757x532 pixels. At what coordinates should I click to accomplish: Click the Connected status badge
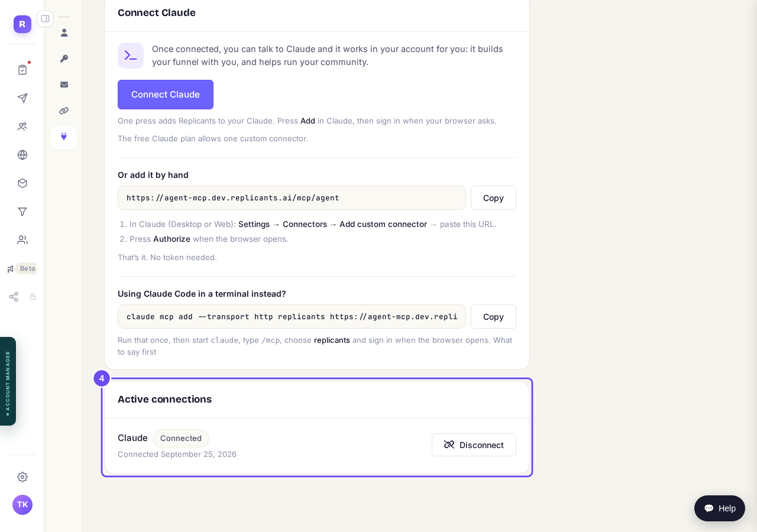tap(181, 439)
